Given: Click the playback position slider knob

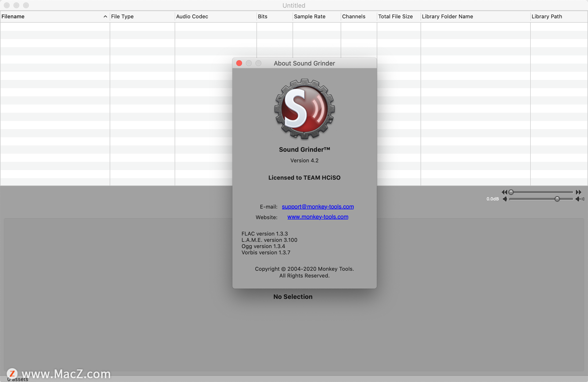Looking at the screenshot, I should pos(511,192).
